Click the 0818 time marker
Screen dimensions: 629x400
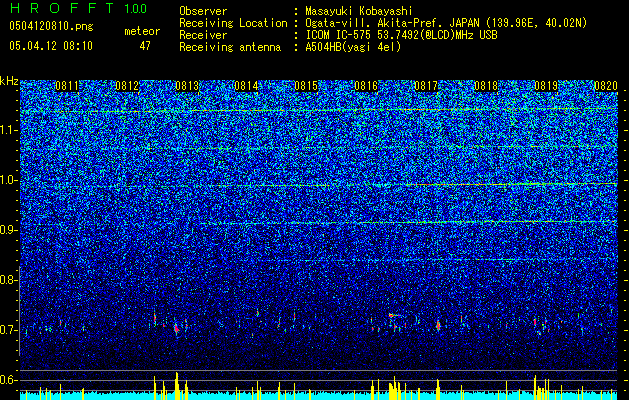point(486,86)
